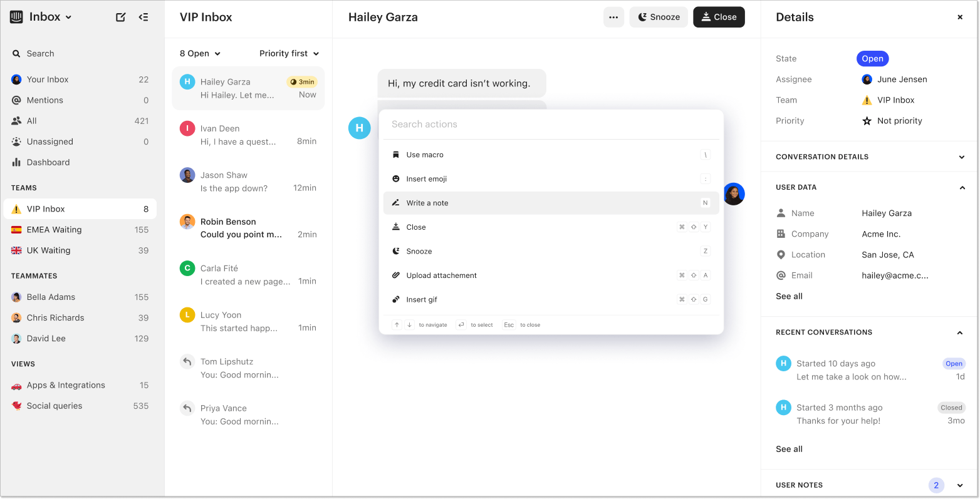Click the Apps & Integrations car icon
This screenshot has height=499, width=980.
[x=16, y=386]
